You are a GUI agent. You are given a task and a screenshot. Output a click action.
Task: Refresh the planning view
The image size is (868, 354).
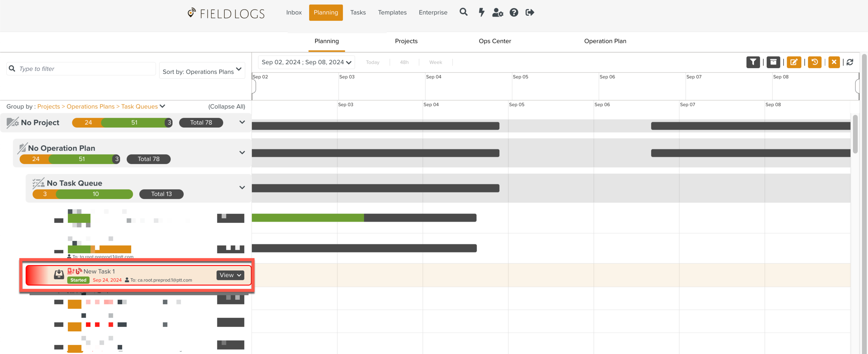[850, 62]
